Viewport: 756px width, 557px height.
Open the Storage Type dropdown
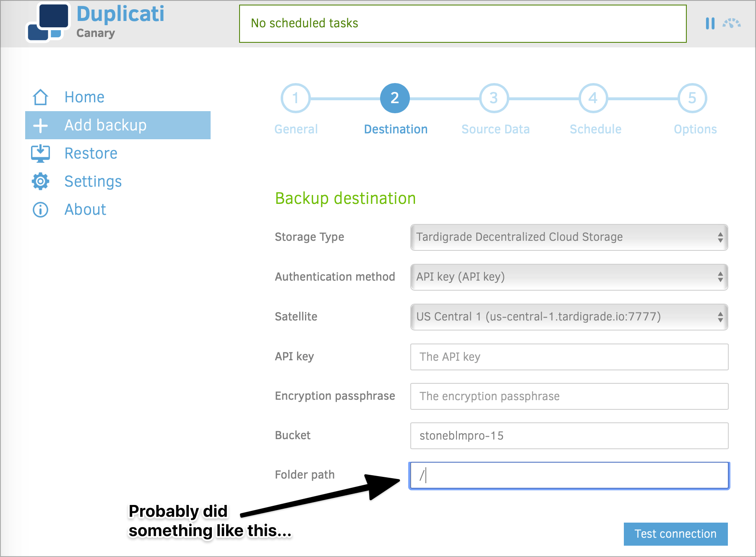[569, 237]
